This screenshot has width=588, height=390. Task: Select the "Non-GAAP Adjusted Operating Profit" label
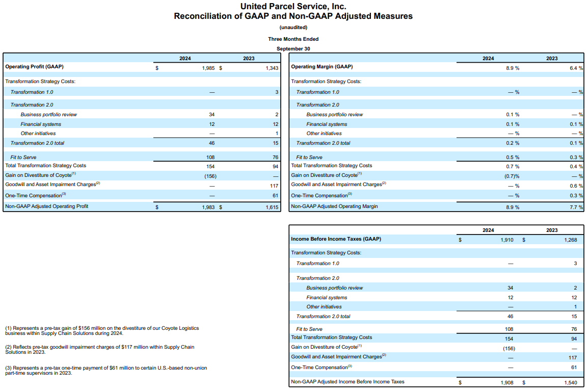tap(47, 206)
